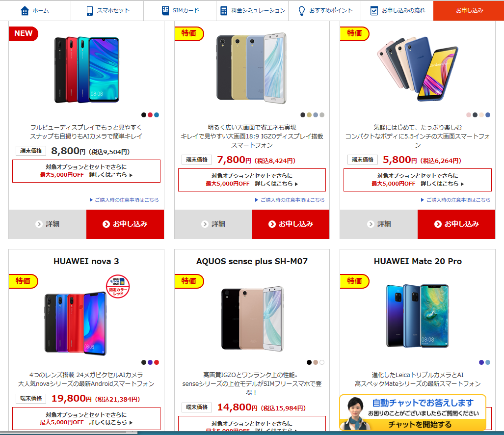Click OCN limited color red badge on nova 3
This screenshot has width=504, height=435.
118,286
